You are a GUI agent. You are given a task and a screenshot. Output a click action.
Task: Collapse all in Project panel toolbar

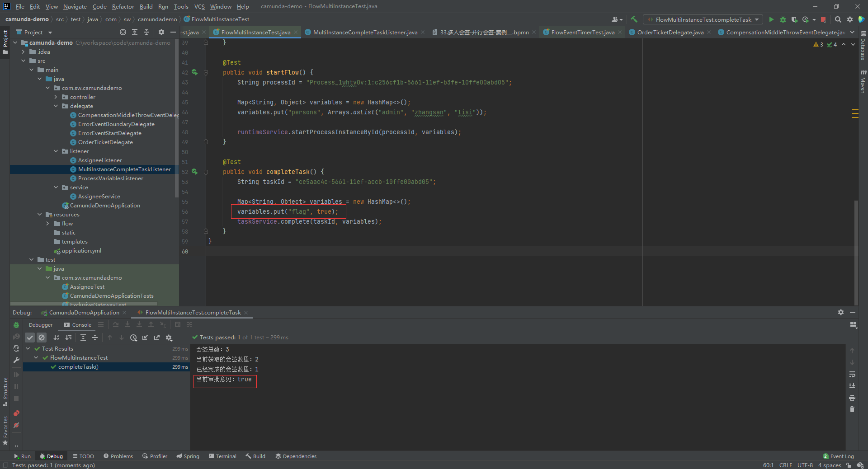(146, 32)
